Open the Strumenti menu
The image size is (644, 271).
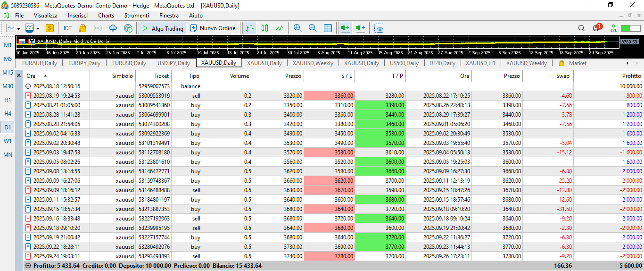[136, 16]
